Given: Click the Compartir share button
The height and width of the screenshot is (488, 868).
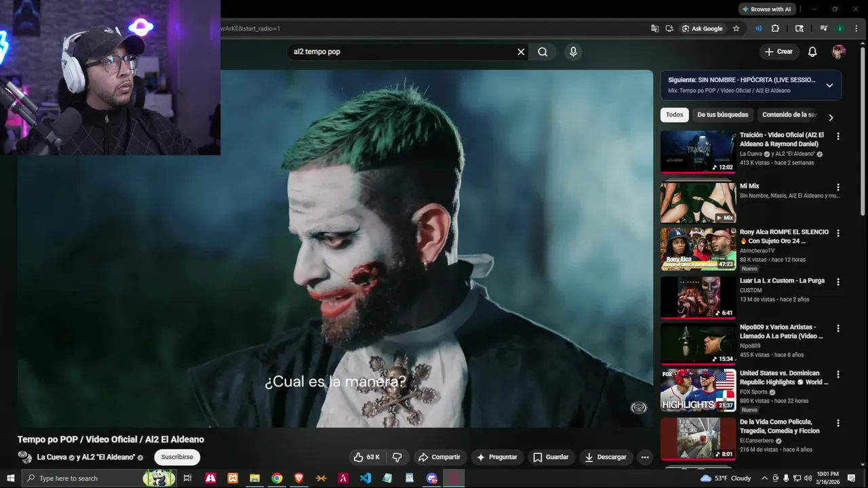Looking at the screenshot, I should pos(439,457).
